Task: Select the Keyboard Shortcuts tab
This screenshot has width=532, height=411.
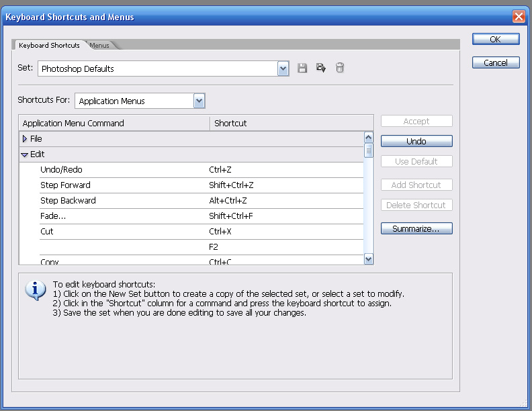Action: point(49,45)
